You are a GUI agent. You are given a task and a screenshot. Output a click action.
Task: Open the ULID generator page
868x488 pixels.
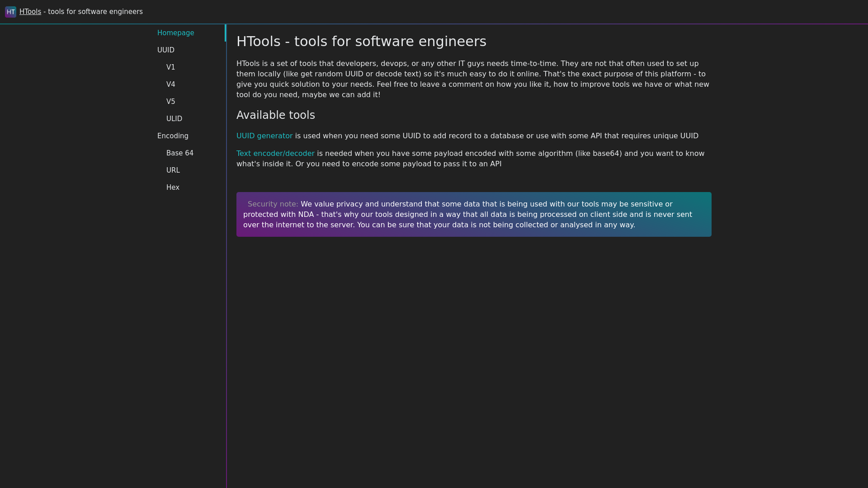click(174, 119)
